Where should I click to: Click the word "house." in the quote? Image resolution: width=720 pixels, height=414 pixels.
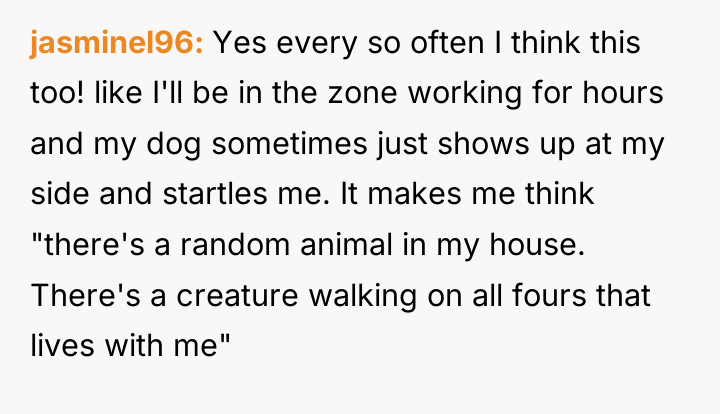coord(537,244)
